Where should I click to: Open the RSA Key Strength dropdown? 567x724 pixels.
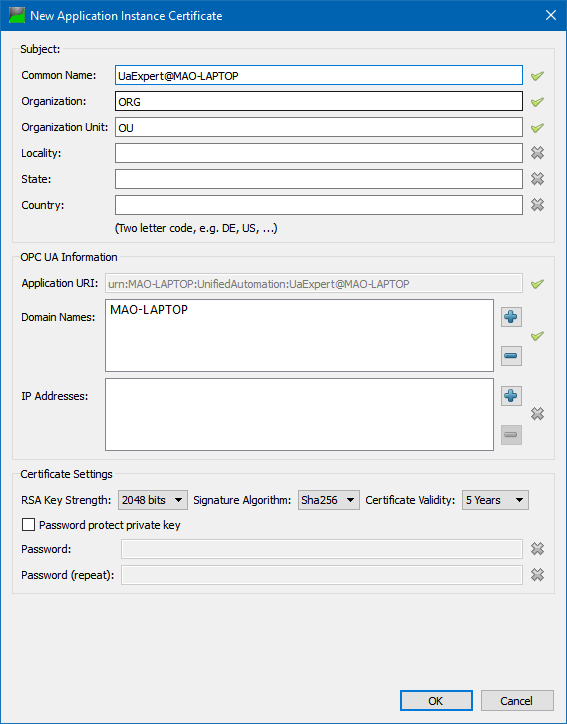coord(153,500)
